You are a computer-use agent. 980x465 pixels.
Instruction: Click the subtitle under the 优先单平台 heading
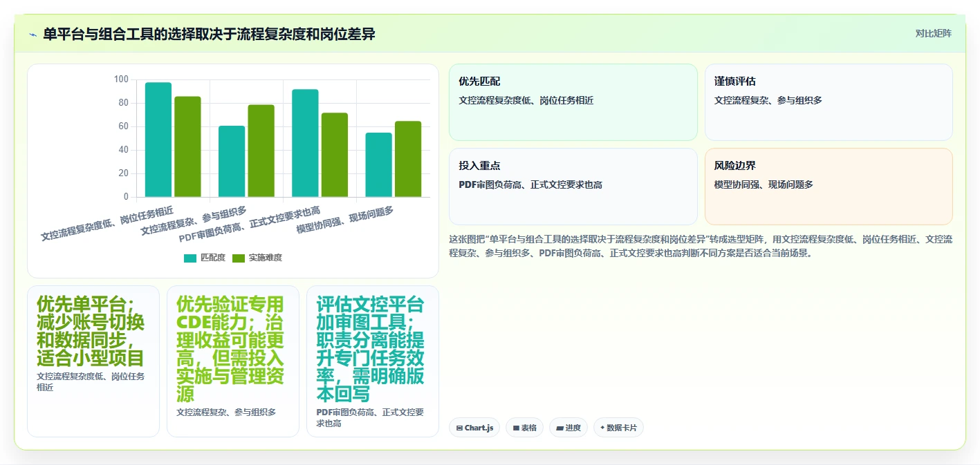point(91,381)
